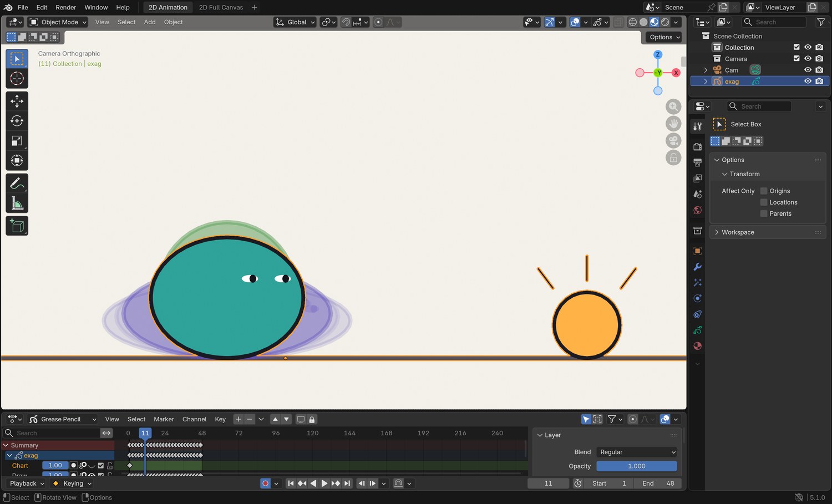Select the Rotate tool
The image size is (832, 504).
click(x=17, y=121)
